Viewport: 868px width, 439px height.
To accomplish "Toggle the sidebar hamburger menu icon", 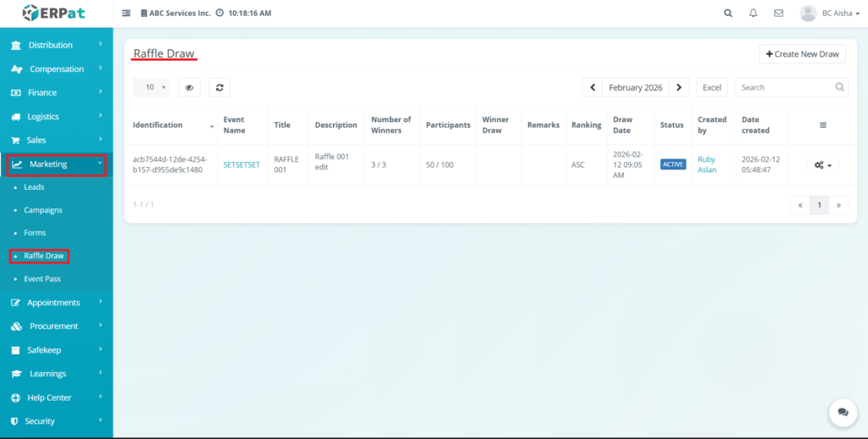I will pyautogui.click(x=126, y=14).
